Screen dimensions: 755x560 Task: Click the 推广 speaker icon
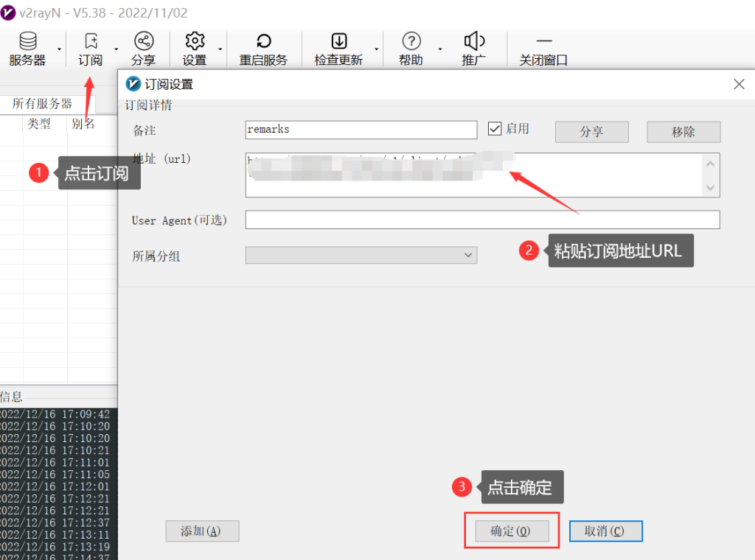point(474,41)
